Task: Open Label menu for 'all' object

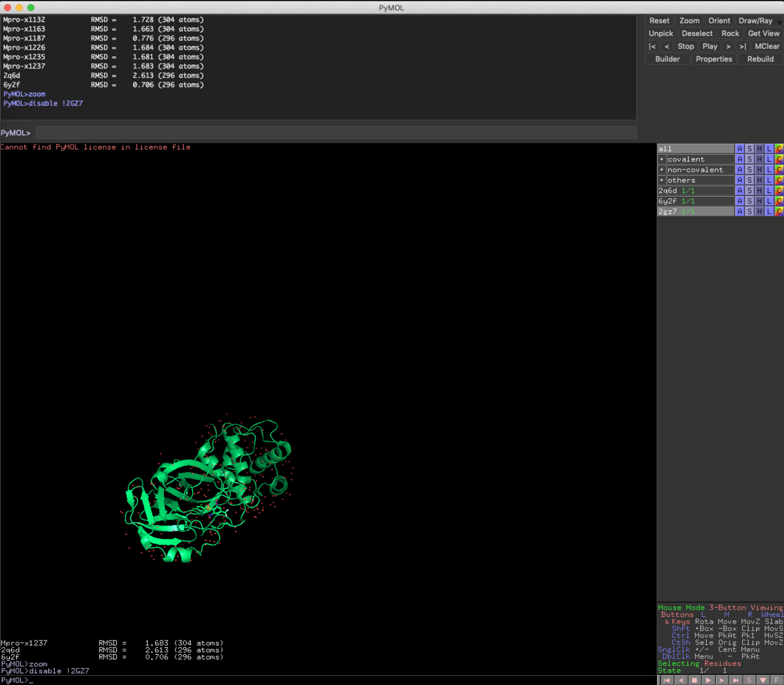Action: click(x=769, y=149)
